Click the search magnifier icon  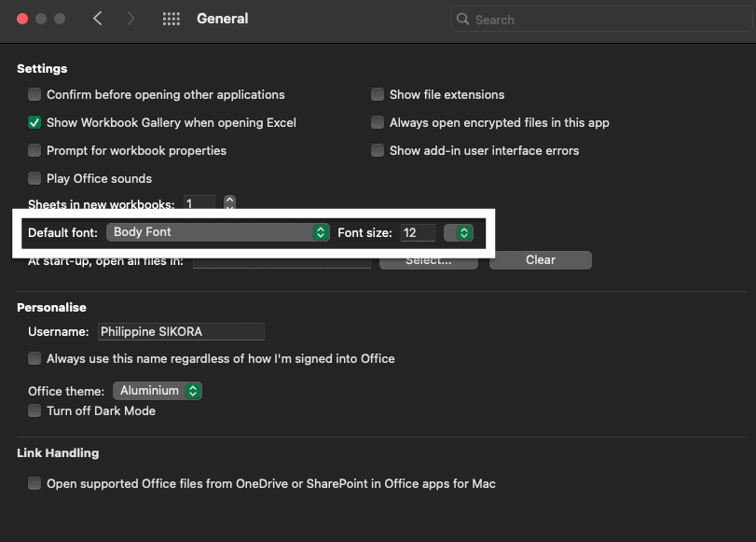click(x=462, y=19)
